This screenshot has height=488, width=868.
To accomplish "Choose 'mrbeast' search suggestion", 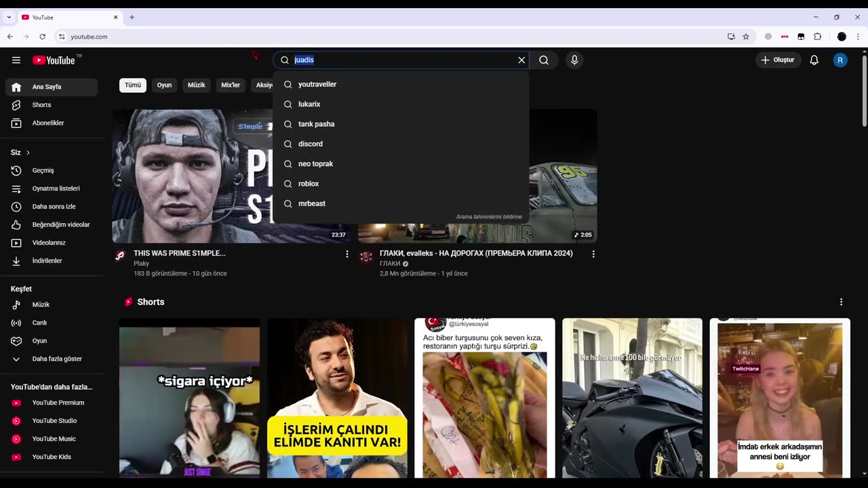I will coord(312,203).
